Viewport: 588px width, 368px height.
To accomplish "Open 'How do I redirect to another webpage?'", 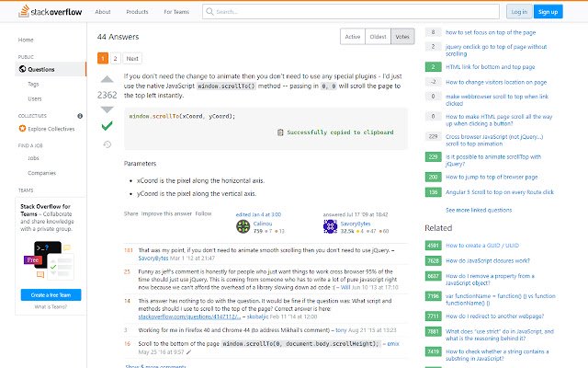I will (494, 316).
